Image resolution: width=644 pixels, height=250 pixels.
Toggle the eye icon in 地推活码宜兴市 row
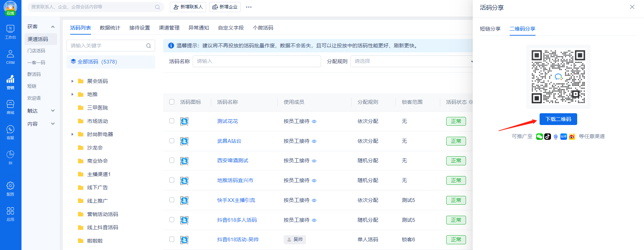pos(314,181)
